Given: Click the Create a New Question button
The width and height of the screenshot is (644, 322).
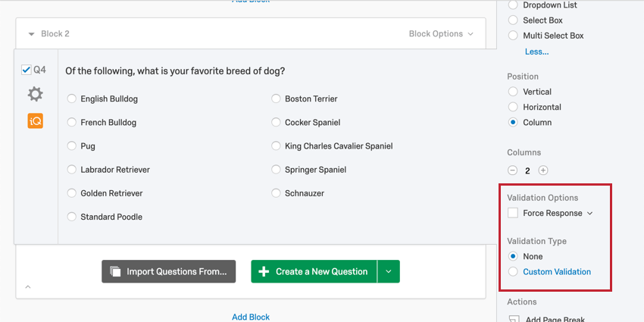Looking at the screenshot, I should click(x=314, y=271).
